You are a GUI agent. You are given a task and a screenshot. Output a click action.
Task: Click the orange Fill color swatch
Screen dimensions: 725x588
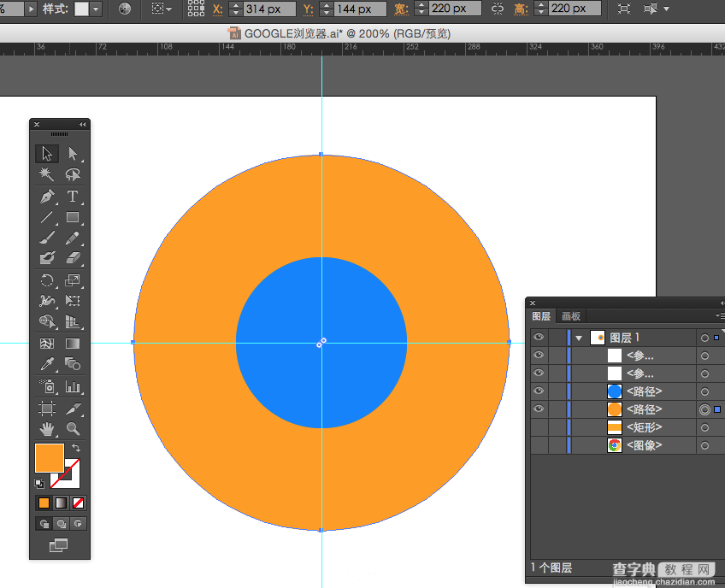tap(50, 458)
